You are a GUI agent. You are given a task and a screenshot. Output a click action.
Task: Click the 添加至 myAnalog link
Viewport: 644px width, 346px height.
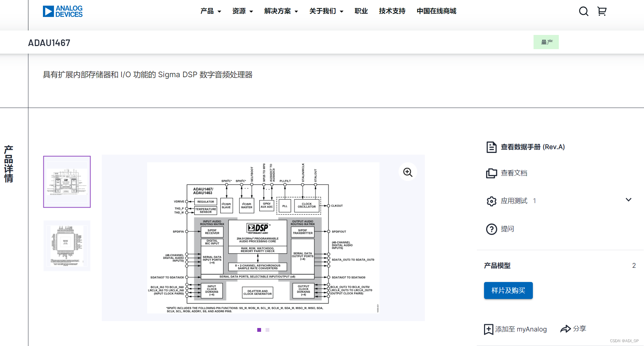point(521,329)
